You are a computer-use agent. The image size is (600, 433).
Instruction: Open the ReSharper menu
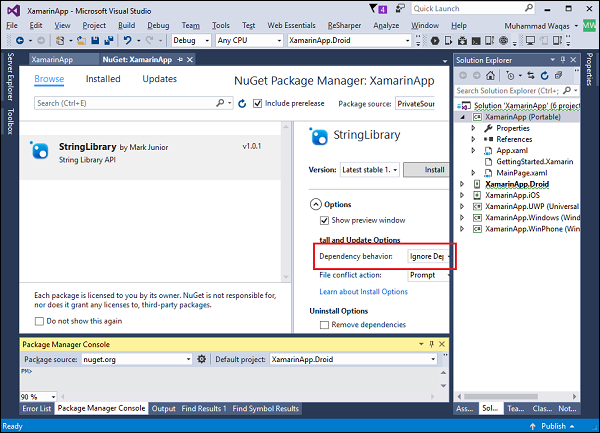[344, 25]
